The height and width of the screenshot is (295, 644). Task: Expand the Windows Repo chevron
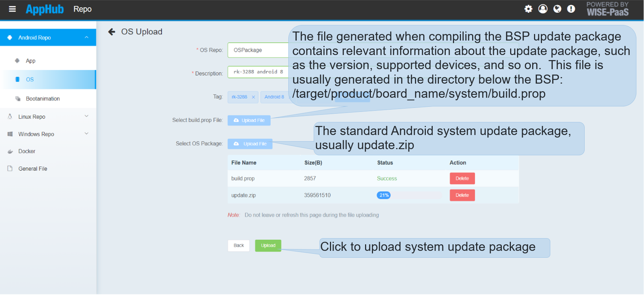(86, 134)
